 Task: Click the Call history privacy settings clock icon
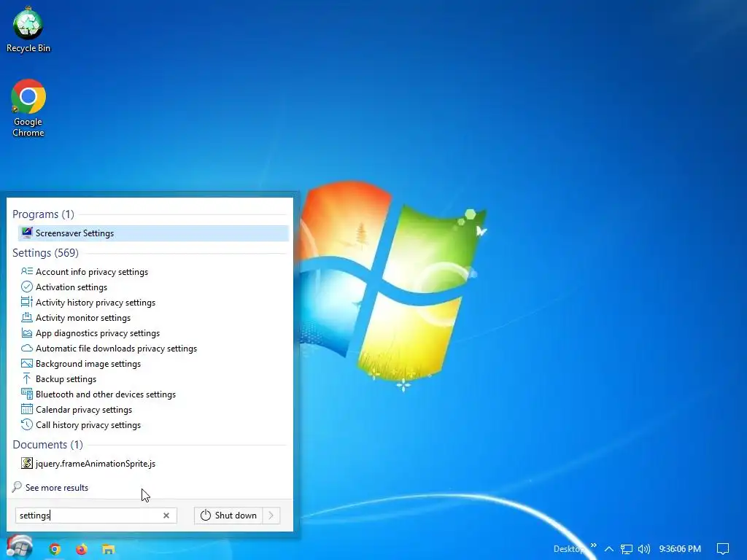27,424
